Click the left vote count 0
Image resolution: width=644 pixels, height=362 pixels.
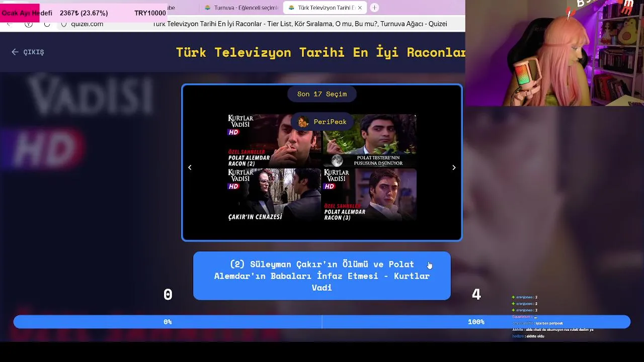click(168, 295)
